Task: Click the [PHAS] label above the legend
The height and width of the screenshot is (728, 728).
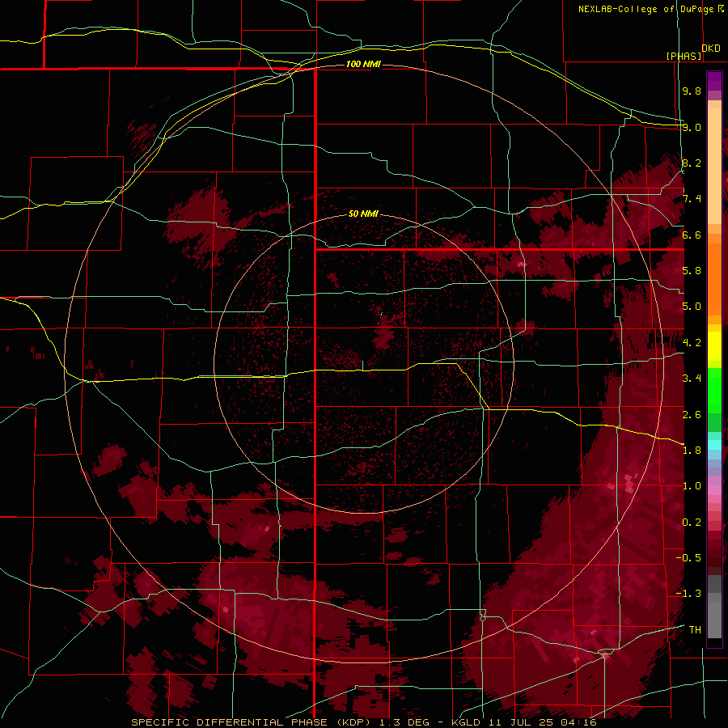Action: click(x=684, y=56)
